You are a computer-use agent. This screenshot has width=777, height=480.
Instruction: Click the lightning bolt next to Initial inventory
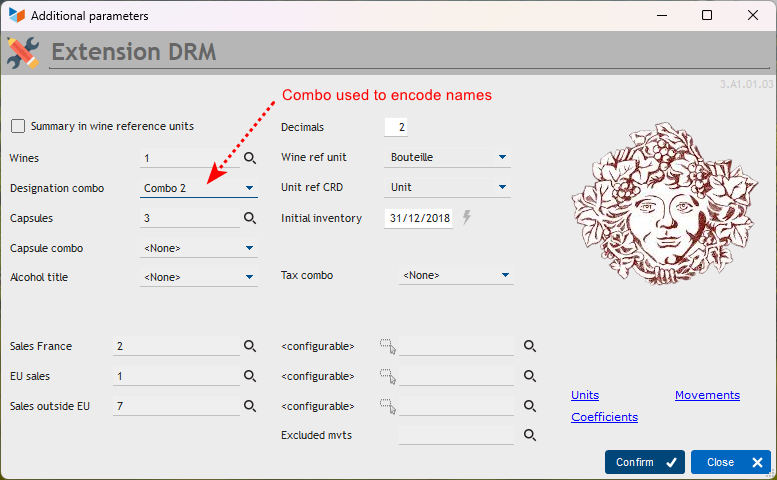pyautogui.click(x=467, y=217)
